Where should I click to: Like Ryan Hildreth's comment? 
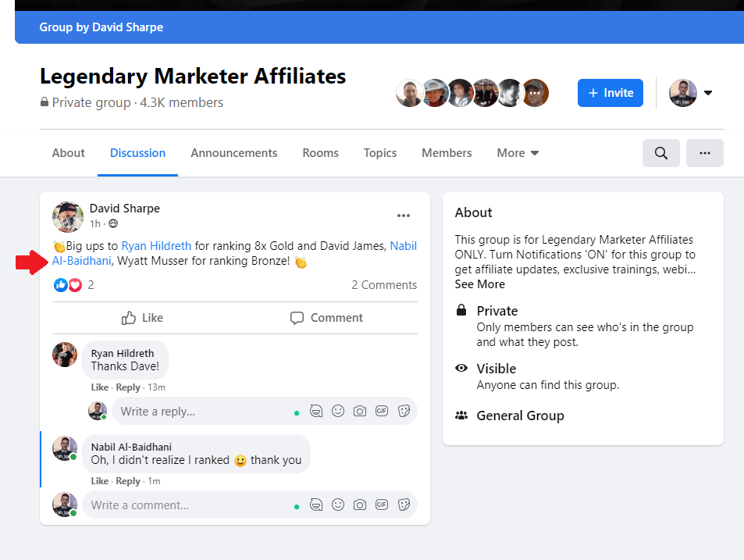pos(100,387)
